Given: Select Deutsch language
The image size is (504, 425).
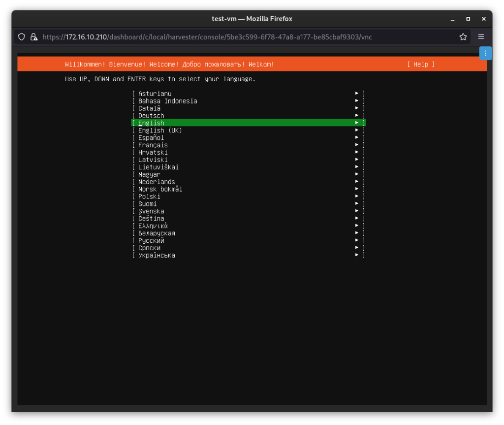Looking at the screenshot, I should (248, 116).
